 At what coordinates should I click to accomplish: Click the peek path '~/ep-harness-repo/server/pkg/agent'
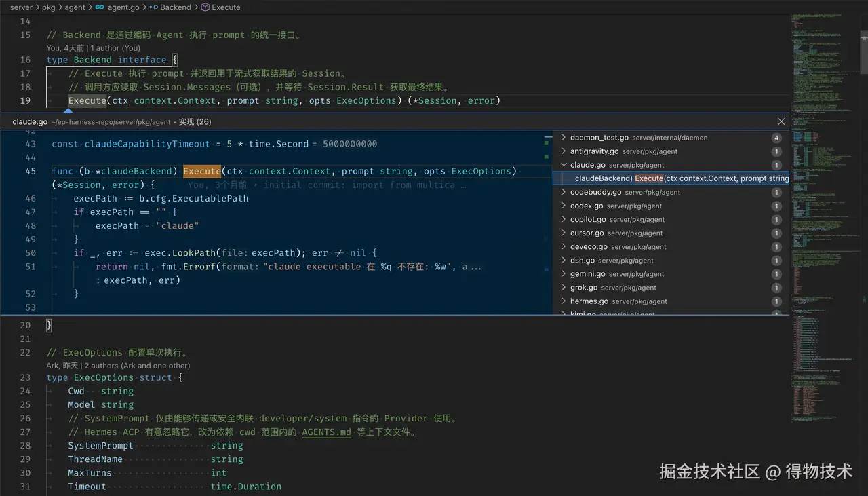coord(113,121)
